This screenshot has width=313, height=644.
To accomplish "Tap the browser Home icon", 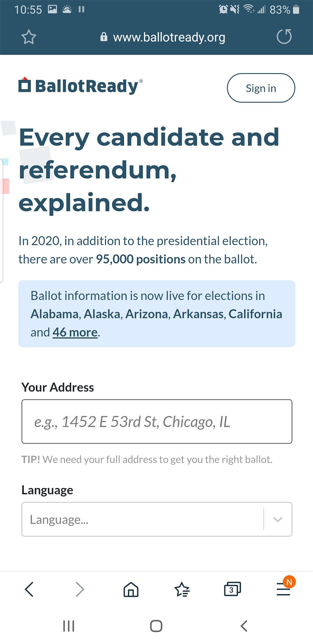I will point(131,589).
